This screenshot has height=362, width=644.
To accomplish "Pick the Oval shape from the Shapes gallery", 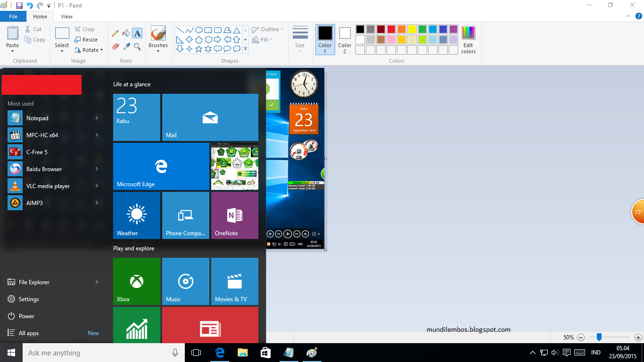I will (x=199, y=29).
